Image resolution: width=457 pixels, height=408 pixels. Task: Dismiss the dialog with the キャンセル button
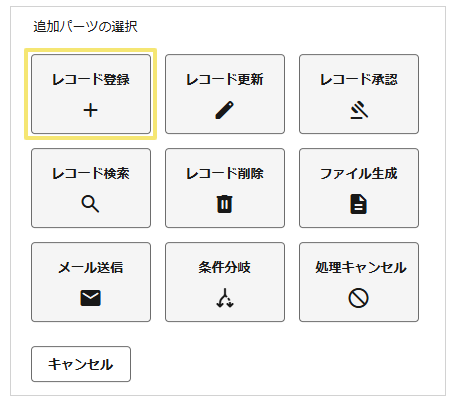pyautogui.click(x=81, y=364)
